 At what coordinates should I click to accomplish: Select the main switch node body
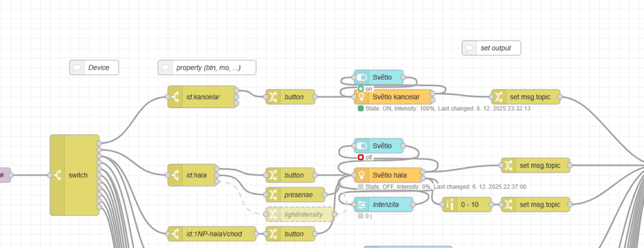(x=75, y=175)
